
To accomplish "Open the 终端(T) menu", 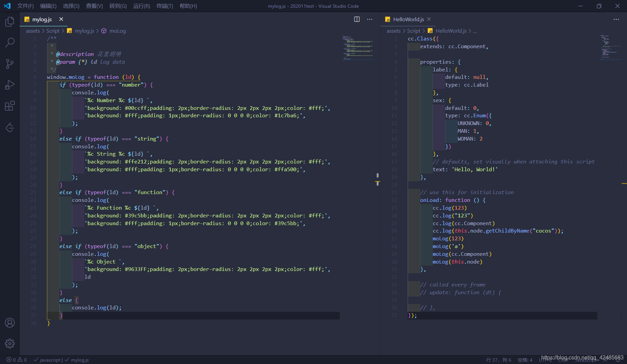I will 165,6.
